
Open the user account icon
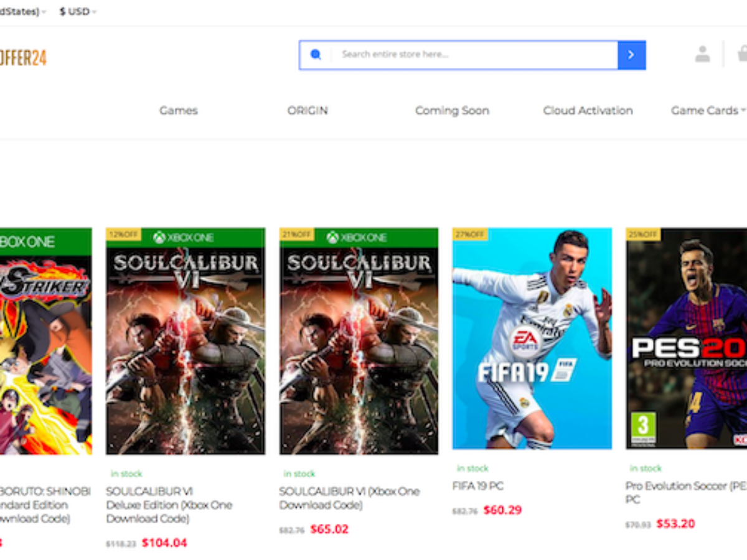point(702,55)
